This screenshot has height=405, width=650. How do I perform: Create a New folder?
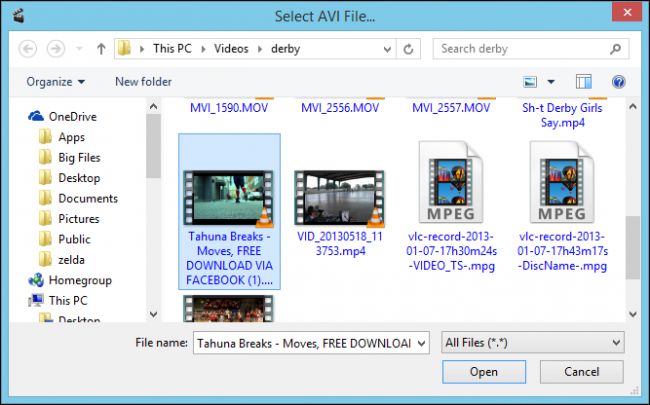[143, 82]
